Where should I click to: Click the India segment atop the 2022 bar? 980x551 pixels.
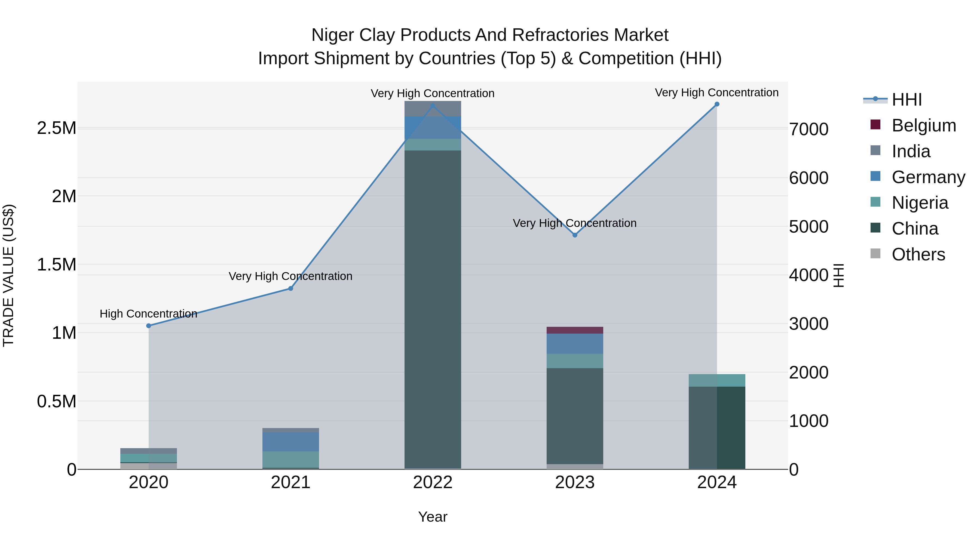(x=433, y=109)
